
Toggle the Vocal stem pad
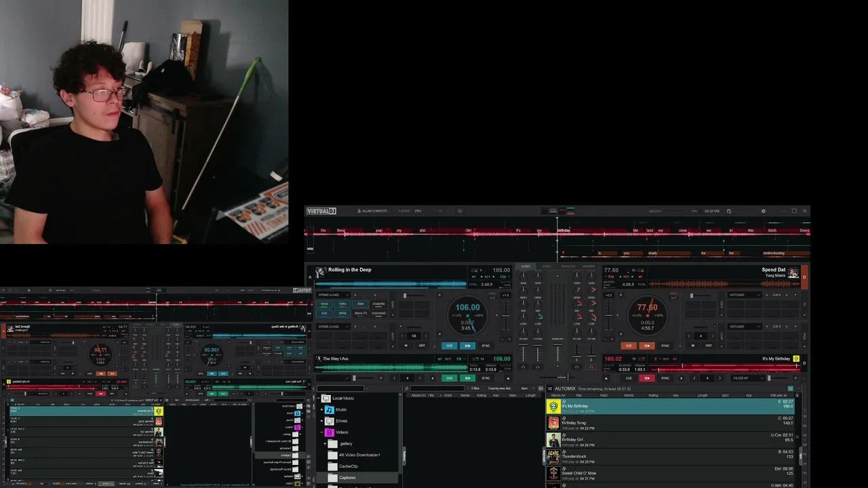[x=325, y=304]
